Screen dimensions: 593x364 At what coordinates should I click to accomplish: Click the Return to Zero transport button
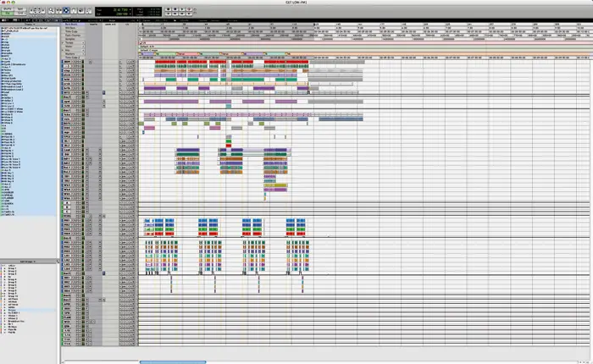(169, 14)
